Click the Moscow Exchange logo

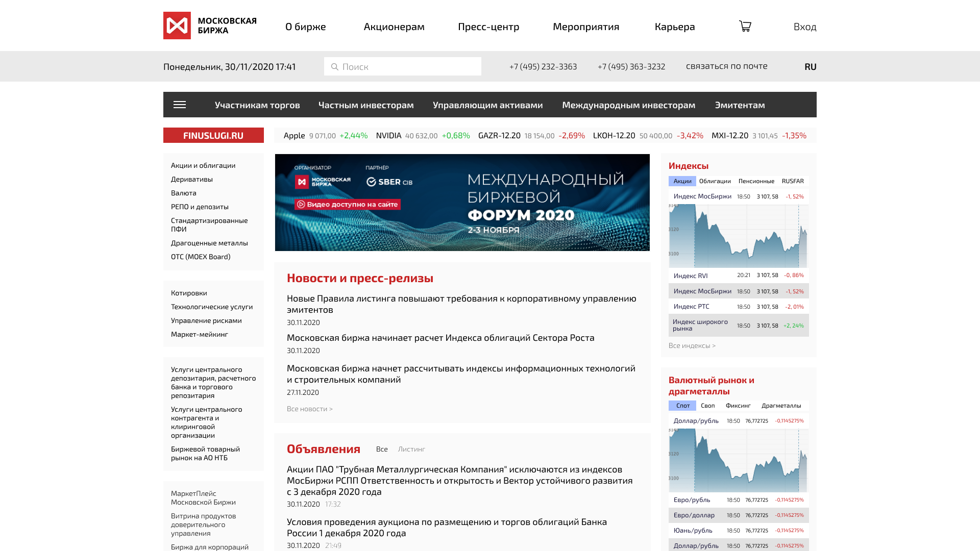(210, 26)
